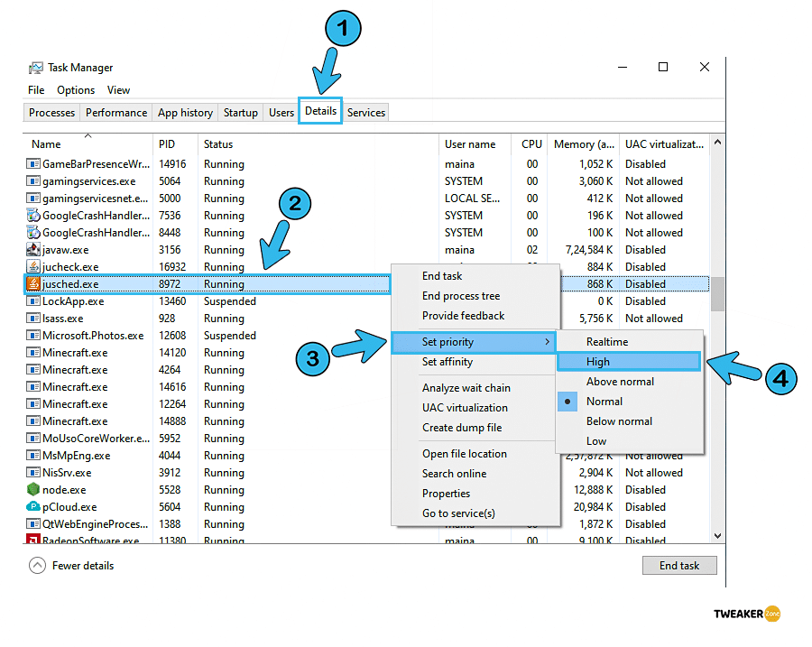Sort by the Name column header
Image resolution: width=812 pixels, height=647 pixels.
coord(88,144)
